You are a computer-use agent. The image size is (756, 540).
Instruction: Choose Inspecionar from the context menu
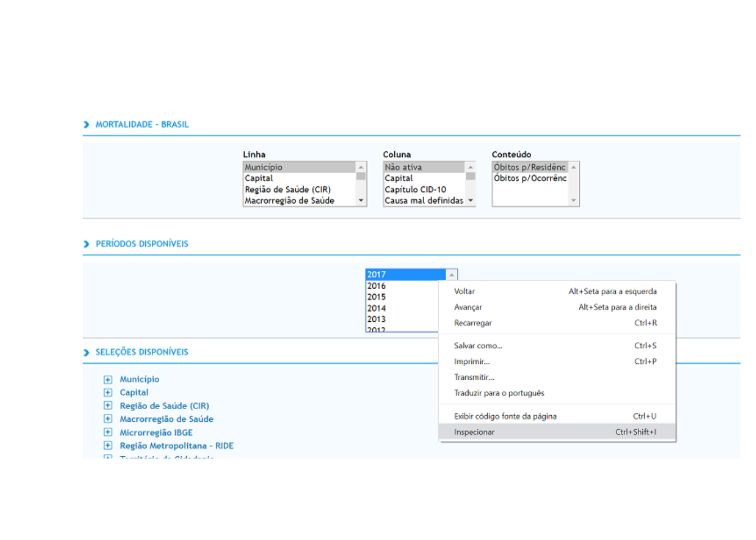[x=474, y=432]
